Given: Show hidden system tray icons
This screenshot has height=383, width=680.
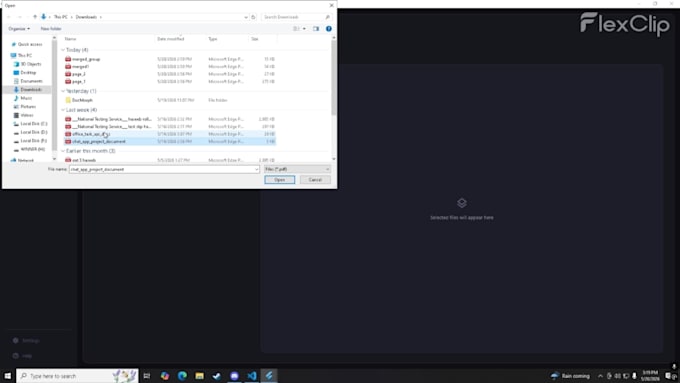Looking at the screenshot, I should click(600, 376).
